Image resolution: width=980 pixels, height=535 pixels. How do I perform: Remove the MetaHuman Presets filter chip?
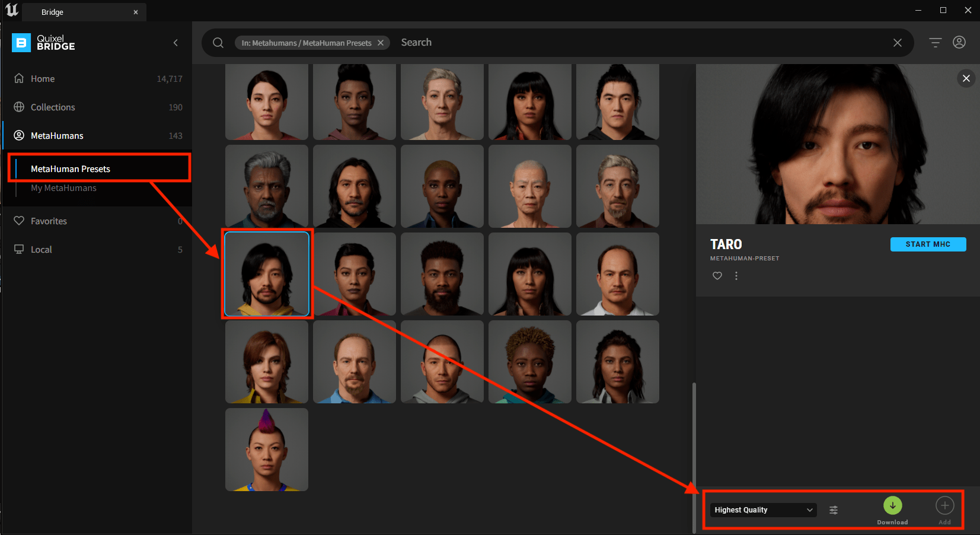coord(381,43)
